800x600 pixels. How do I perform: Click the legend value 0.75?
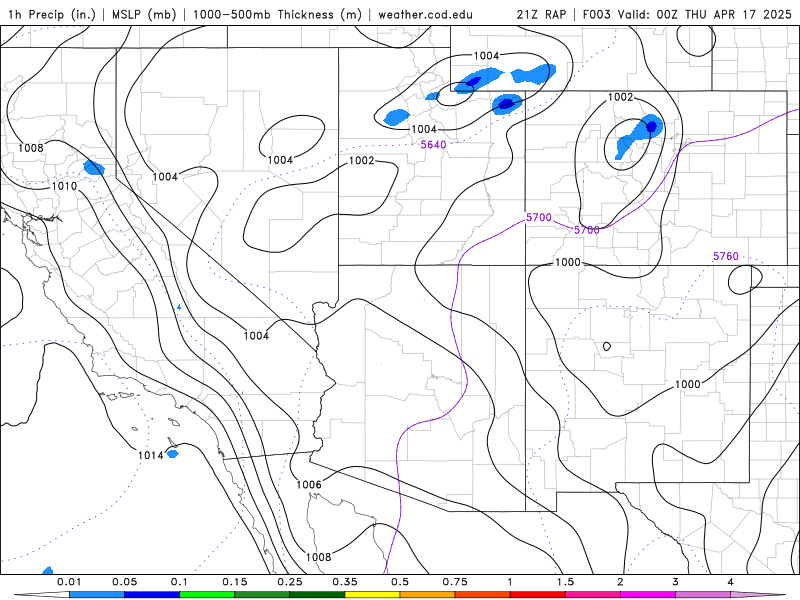pos(455,582)
